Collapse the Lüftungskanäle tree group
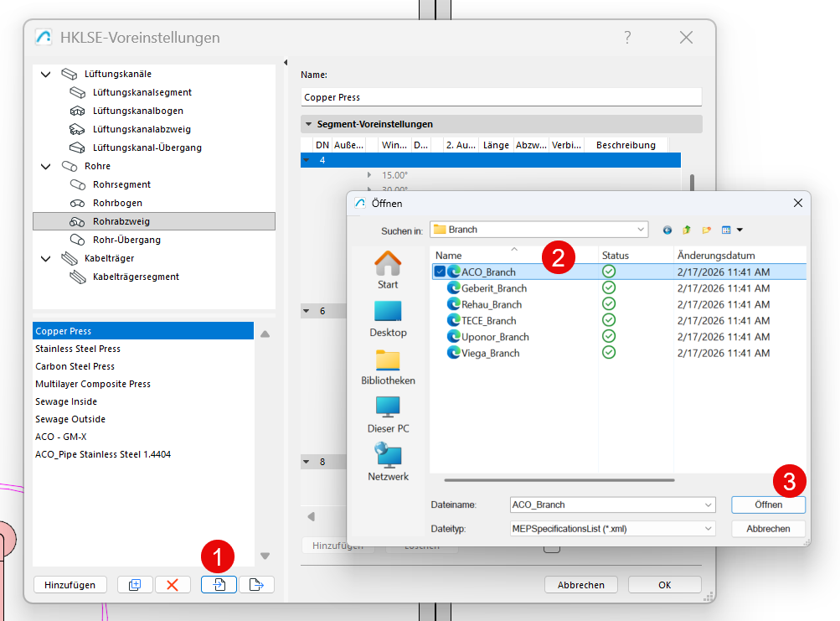This screenshot has height=621, width=840. [45, 75]
